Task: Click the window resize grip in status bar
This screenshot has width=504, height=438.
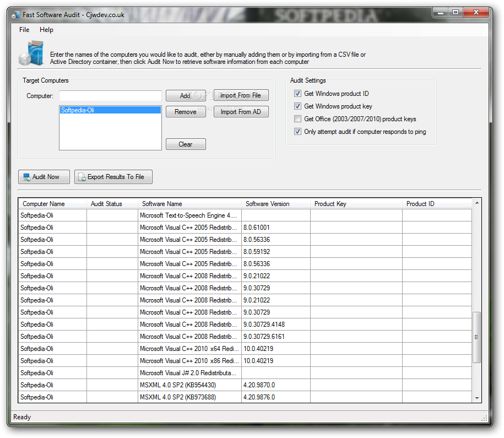Action: click(484, 418)
